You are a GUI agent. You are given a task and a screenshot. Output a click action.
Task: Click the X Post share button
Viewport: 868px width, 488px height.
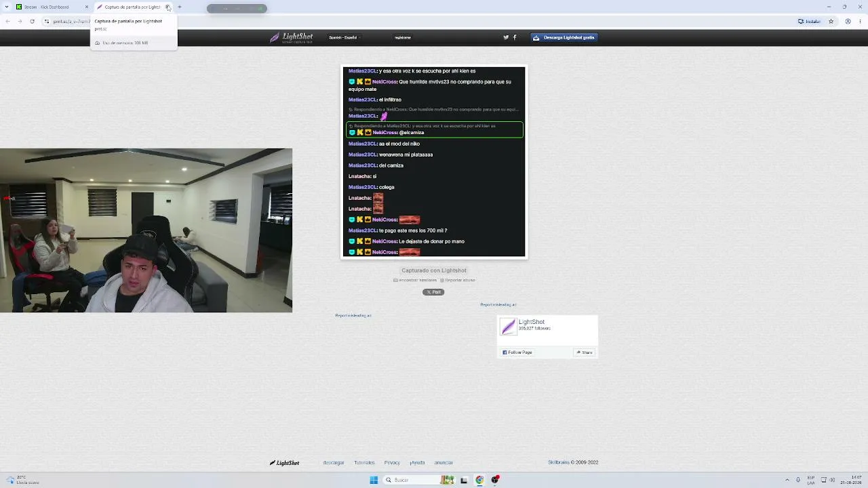(x=433, y=292)
